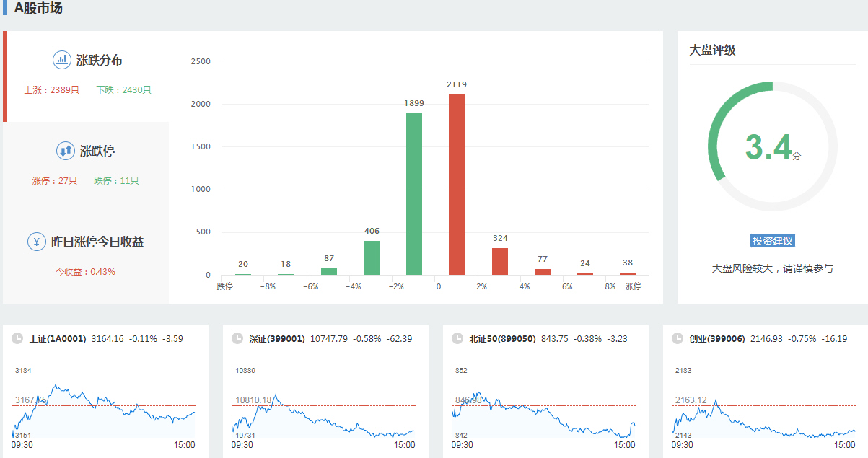
Task: Click the clock icon next to 深证
Action: (237, 338)
